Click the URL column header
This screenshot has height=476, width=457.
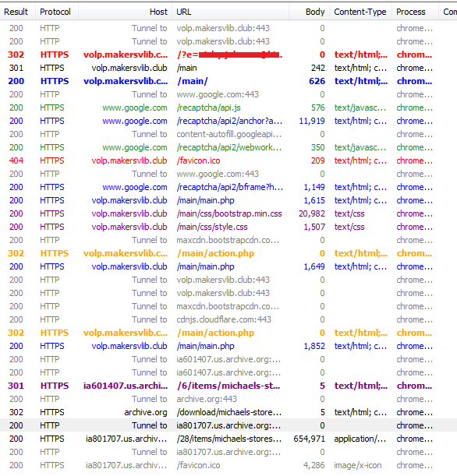tap(230, 12)
